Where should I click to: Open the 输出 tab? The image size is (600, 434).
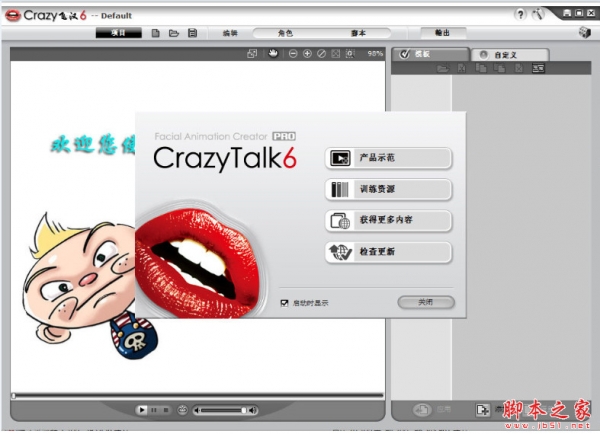click(443, 33)
